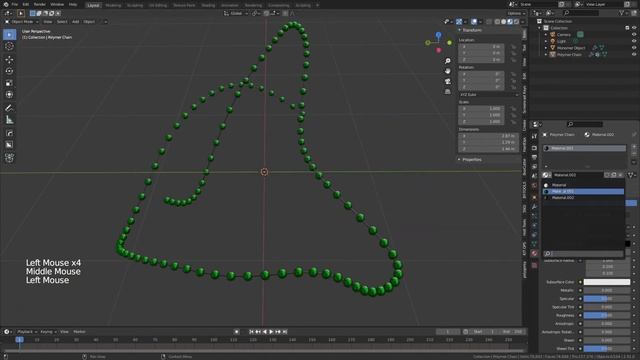The height and width of the screenshot is (360, 640).
Task: Open the Global transform orientation dropdown
Action: 236,13
